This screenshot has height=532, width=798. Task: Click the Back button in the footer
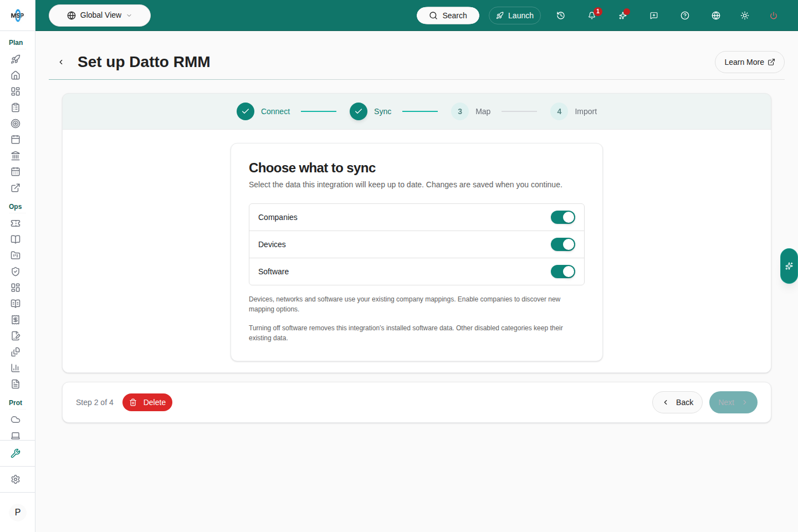(x=677, y=402)
